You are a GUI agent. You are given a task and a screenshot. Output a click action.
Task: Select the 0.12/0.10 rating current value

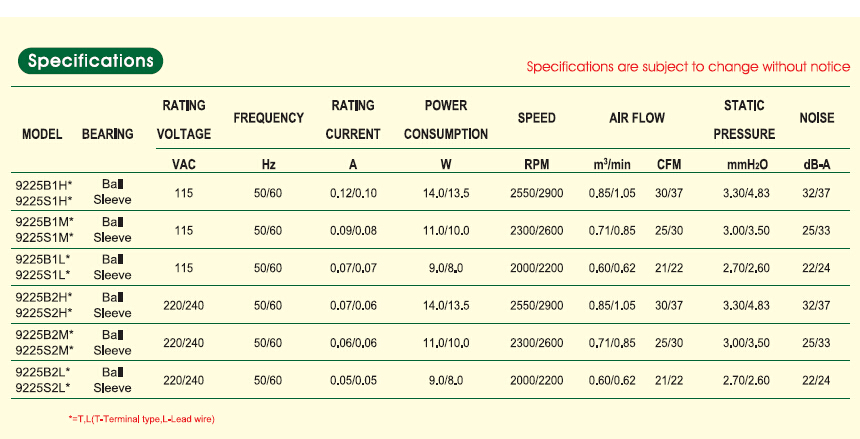click(x=354, y=192)
